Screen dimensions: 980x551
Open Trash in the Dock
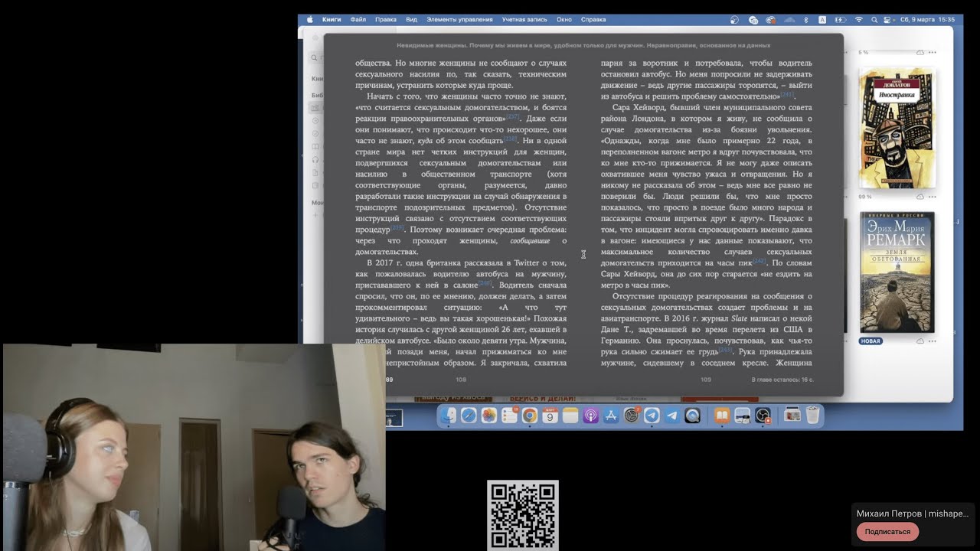[x=812, y=415]
